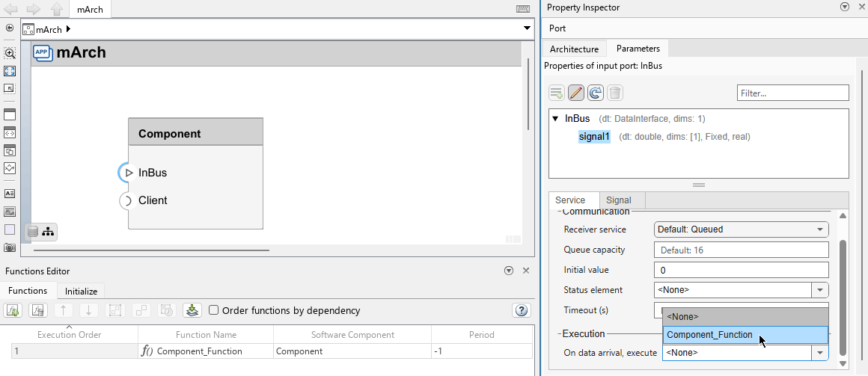Click the hierarchy icon in canvas corner
Viewport: 868px width, 376px height.
48,232
